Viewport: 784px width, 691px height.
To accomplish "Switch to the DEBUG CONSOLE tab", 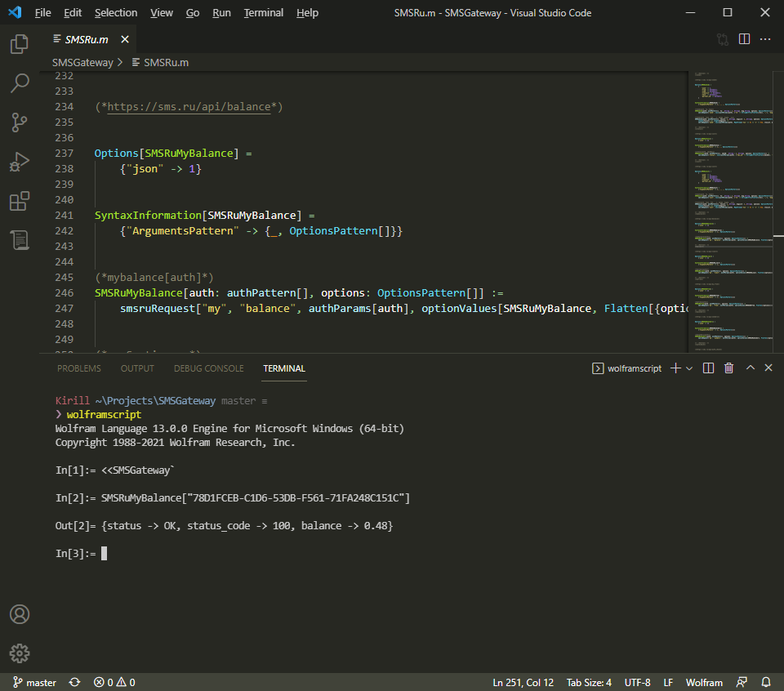I will pos(209,368).
